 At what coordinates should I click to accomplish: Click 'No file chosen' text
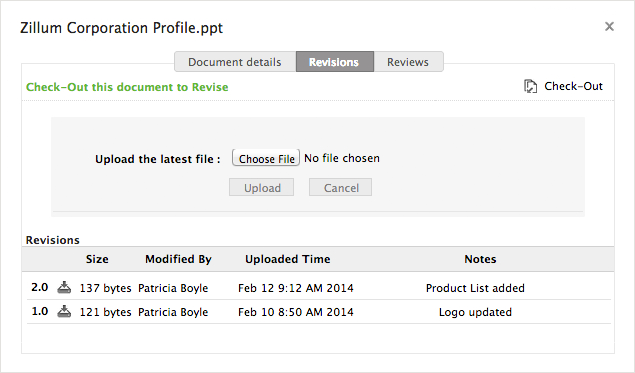tap(342, 158)
